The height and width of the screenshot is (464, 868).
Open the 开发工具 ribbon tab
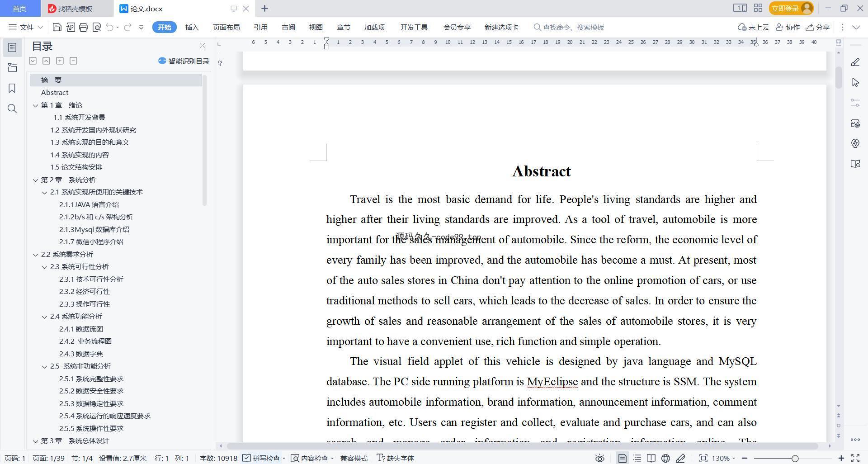coord(414,27)
